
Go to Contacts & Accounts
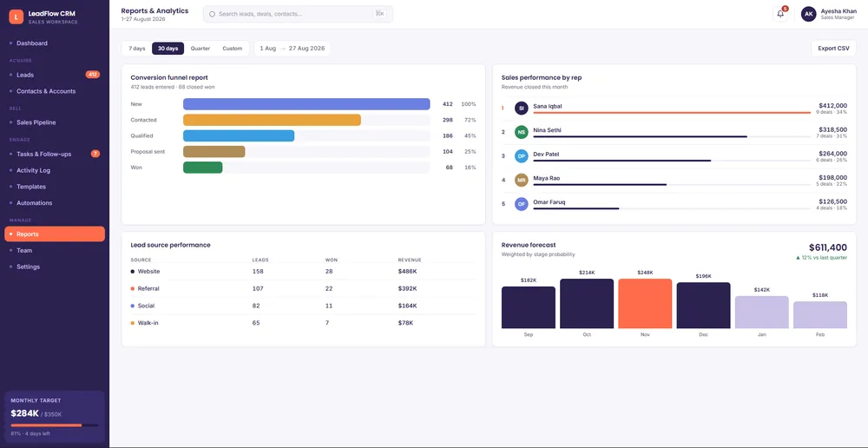(x=54, y=91)
